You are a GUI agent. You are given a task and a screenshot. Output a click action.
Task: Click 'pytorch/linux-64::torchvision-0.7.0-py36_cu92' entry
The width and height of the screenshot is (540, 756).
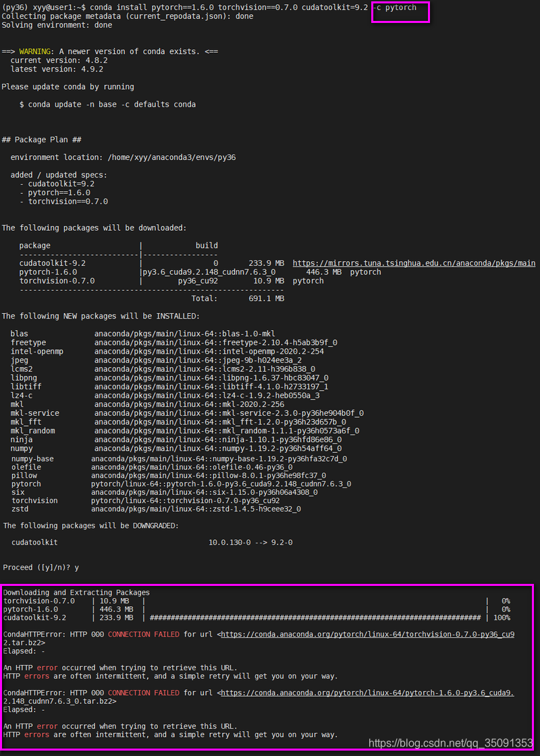[x=186, y=500]
